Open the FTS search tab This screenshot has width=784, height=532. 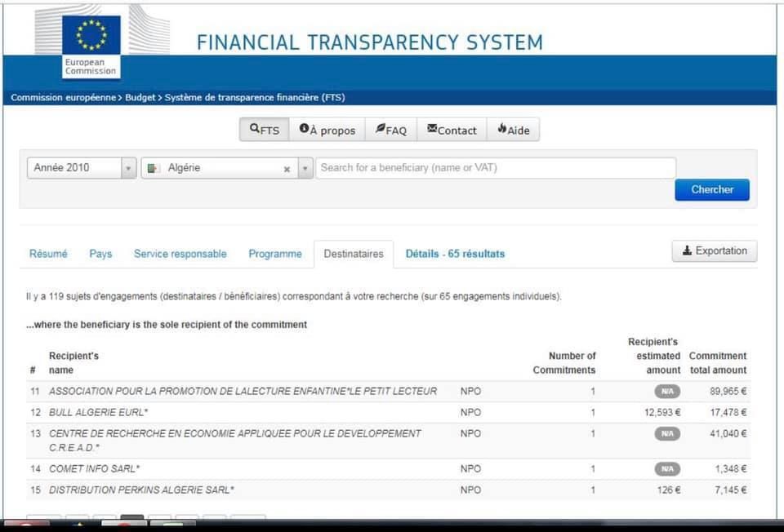[264, 130]
